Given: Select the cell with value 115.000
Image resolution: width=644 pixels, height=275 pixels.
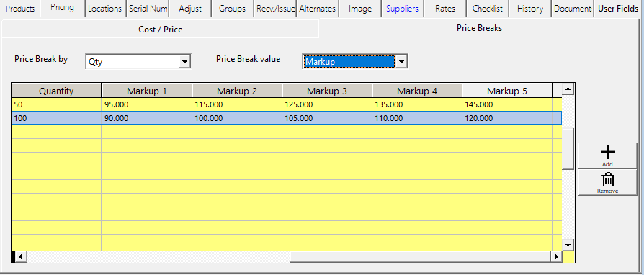Looking at the screenshot, I should pyautogui.click(x=237, y=104).
